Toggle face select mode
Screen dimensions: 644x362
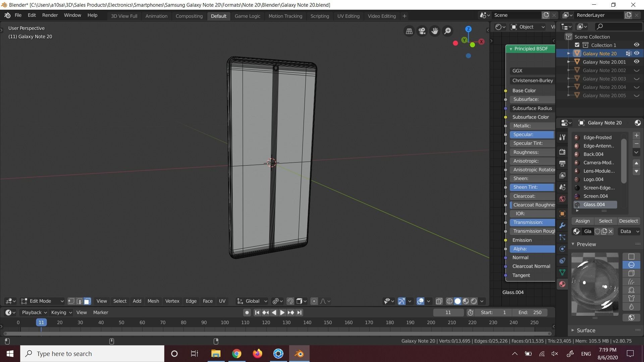point(87,301)
